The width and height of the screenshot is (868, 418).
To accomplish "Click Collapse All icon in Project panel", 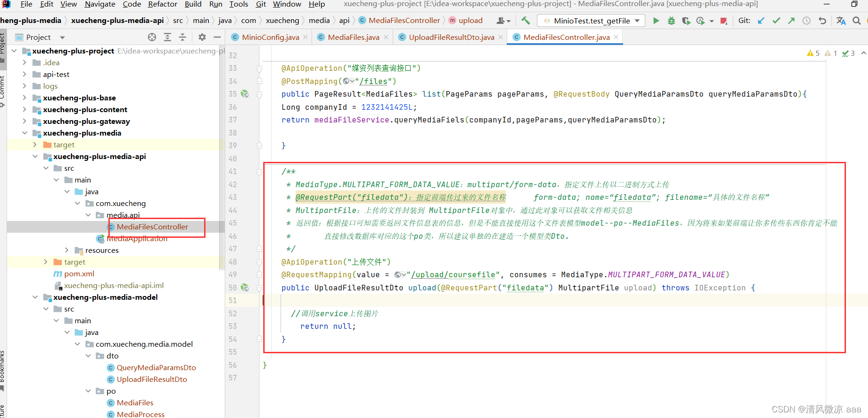I will 183,37.
